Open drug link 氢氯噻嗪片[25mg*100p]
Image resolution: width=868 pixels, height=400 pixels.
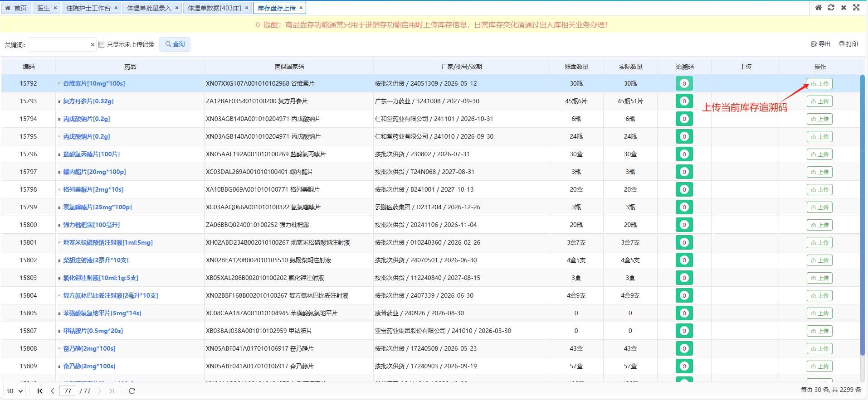tap(98, 207)
